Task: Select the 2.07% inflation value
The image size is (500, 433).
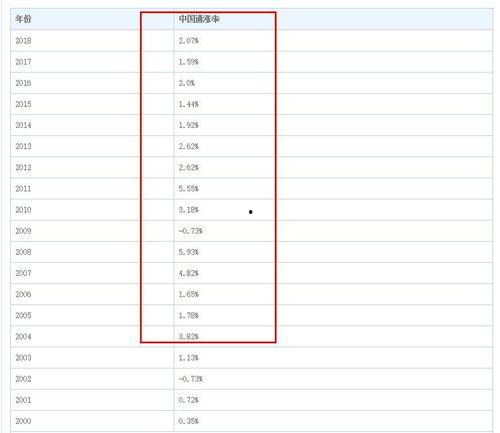Action: (x=189, y=41)
